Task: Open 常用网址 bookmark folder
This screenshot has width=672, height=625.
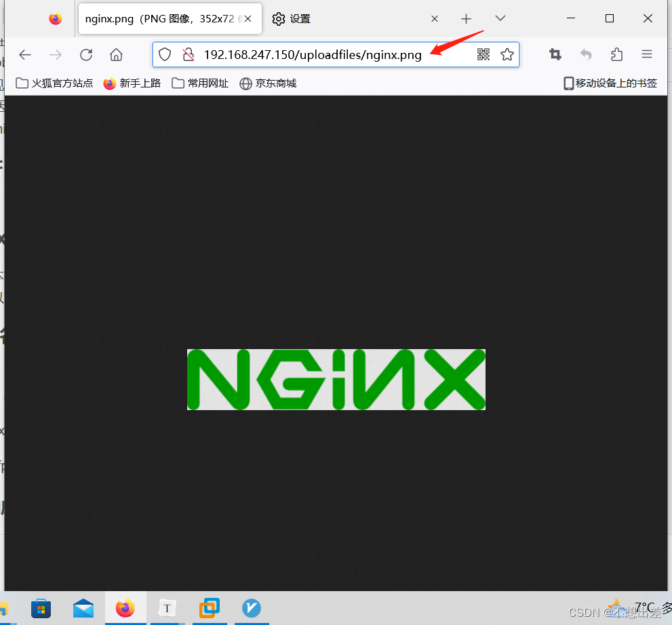Action: (200, 83)
